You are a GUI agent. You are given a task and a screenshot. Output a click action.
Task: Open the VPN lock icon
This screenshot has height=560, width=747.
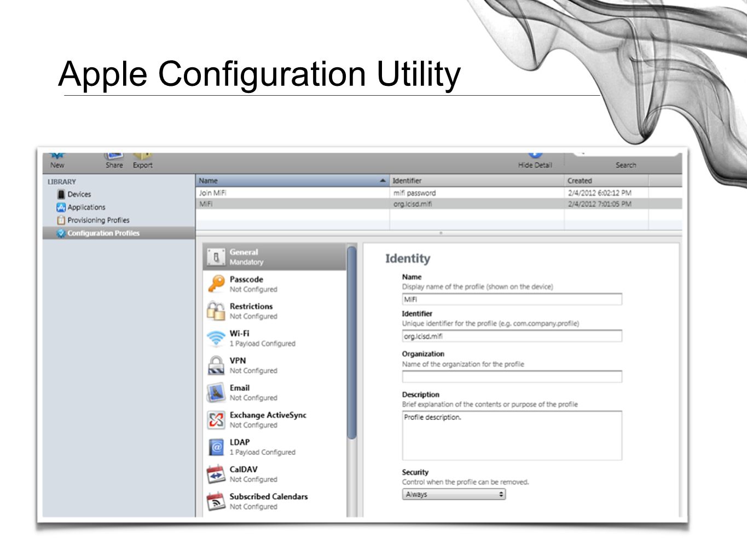(216, 365)
